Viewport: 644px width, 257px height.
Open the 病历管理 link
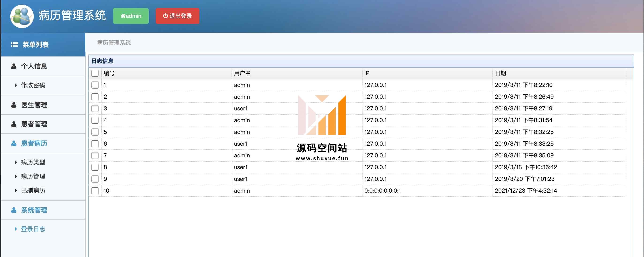point(33,177)
